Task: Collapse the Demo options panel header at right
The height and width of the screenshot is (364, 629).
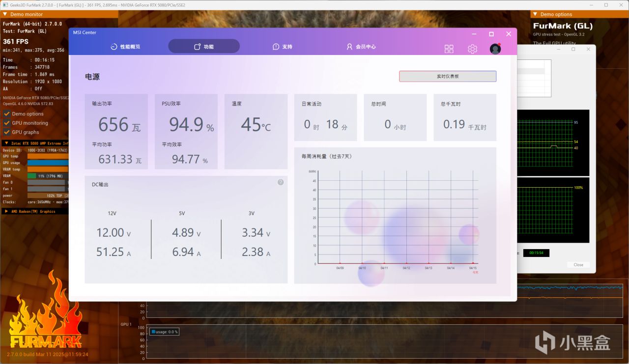Action: click(x=580, y=14)
